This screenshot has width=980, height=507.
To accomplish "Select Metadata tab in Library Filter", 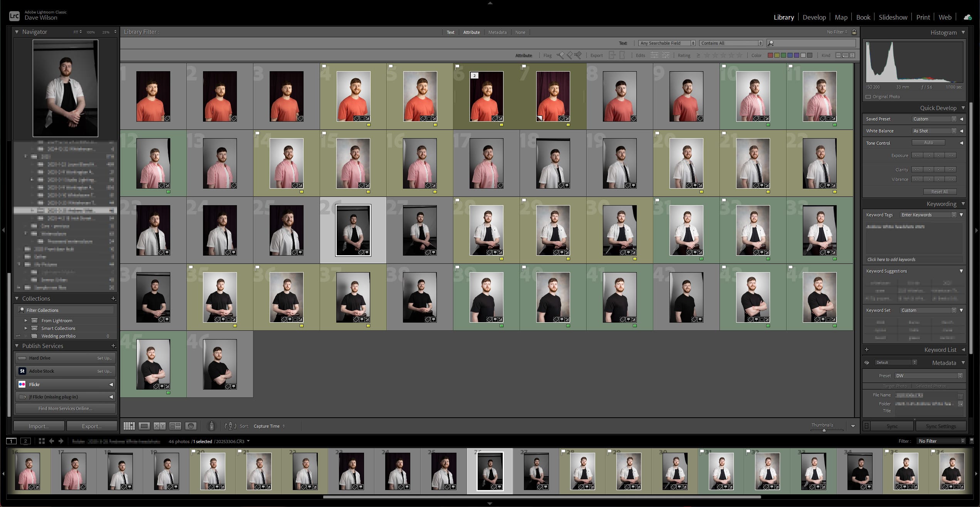I will click(497, 32).
